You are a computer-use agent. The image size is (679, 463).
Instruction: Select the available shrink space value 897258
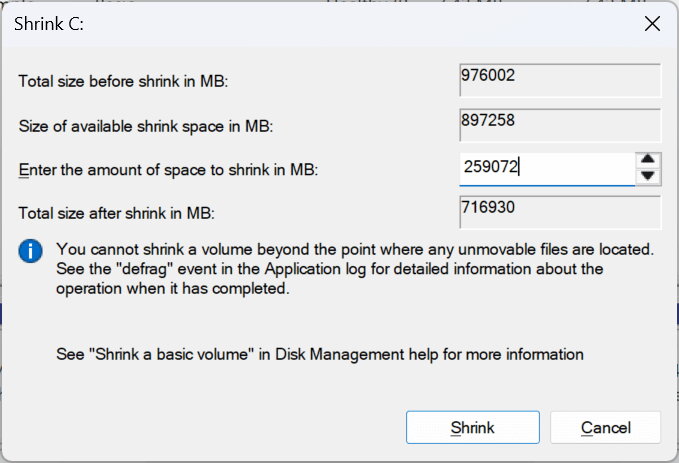(x=560, y=125)
